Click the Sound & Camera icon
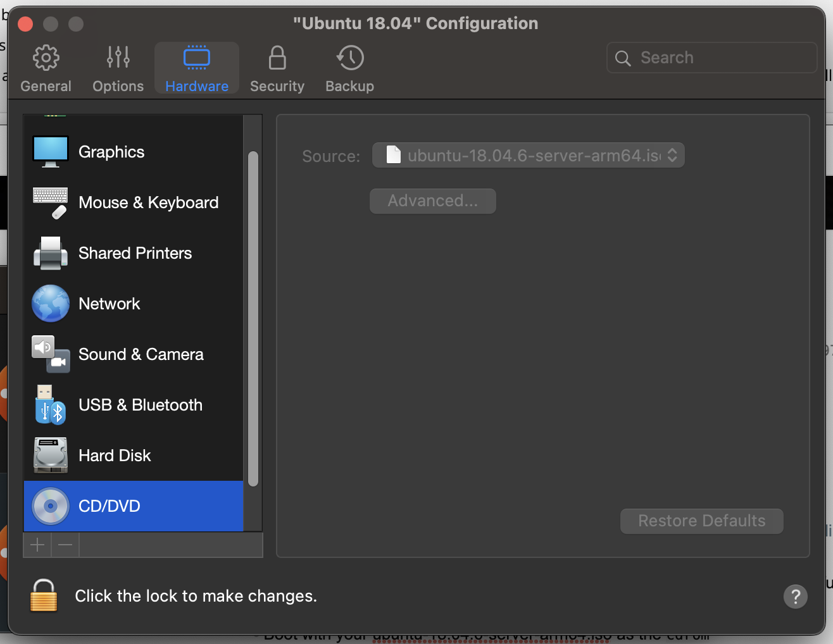833x644 pixels. point(51,354)
